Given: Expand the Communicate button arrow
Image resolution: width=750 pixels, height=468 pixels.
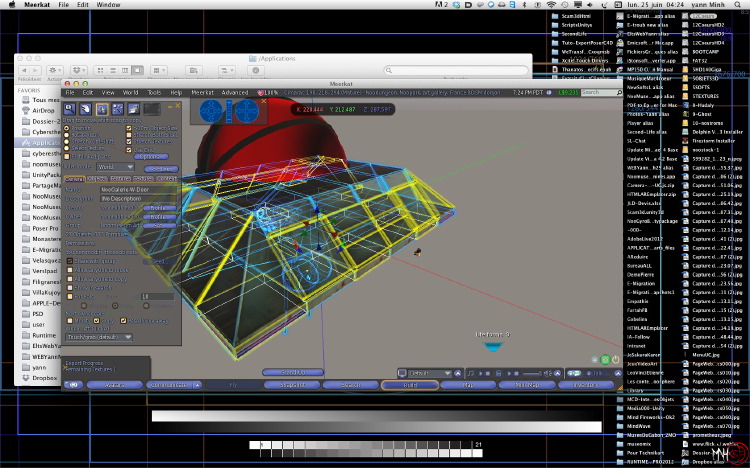Looking at the screenshot, I should 198,385.
